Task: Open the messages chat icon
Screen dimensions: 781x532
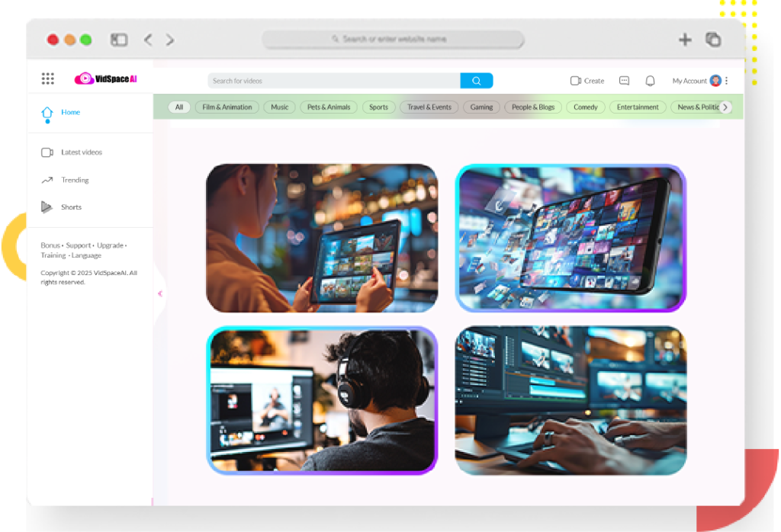Action: pyautogui.click(x=624, y=81)
